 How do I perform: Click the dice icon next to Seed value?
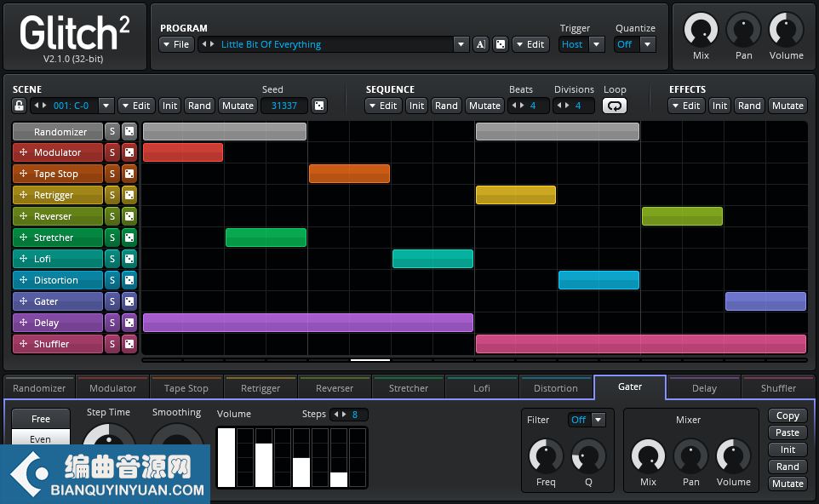tap(318, 106)
